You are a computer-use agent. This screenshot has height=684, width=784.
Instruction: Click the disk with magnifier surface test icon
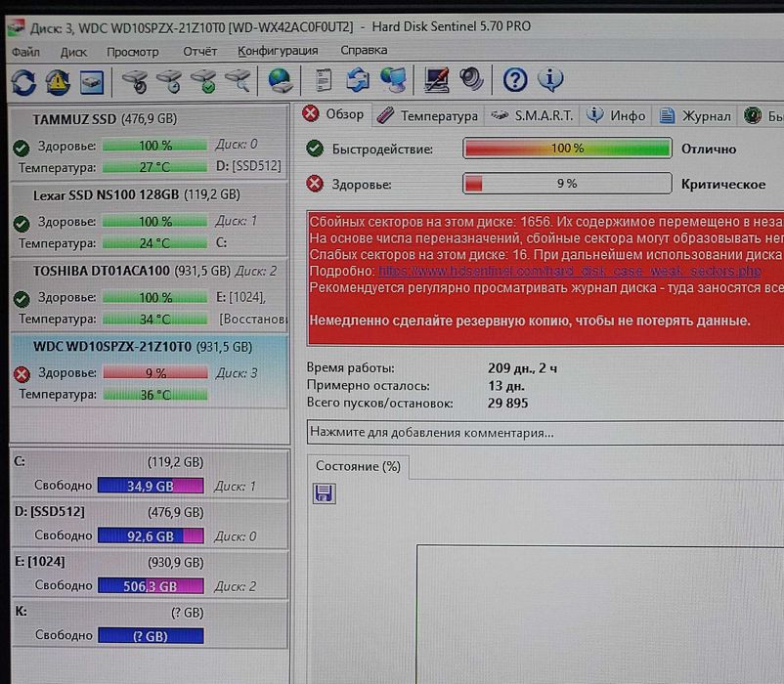click(238, 81)
